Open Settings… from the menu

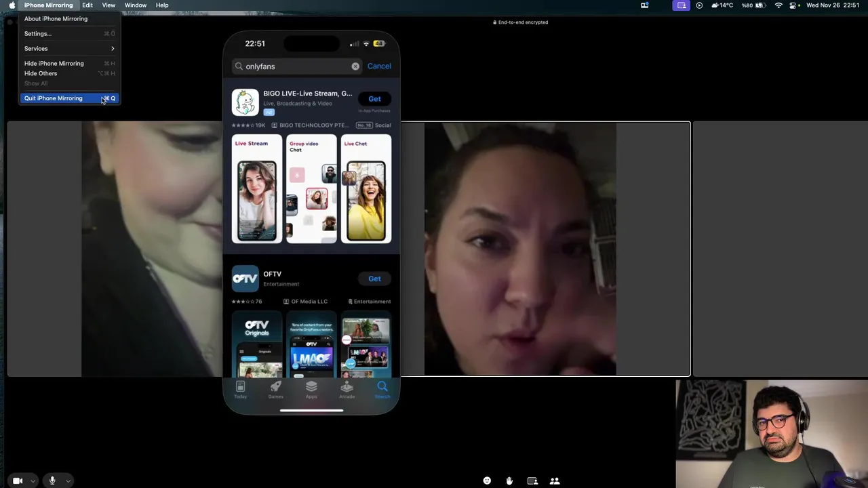click(70, 33)
